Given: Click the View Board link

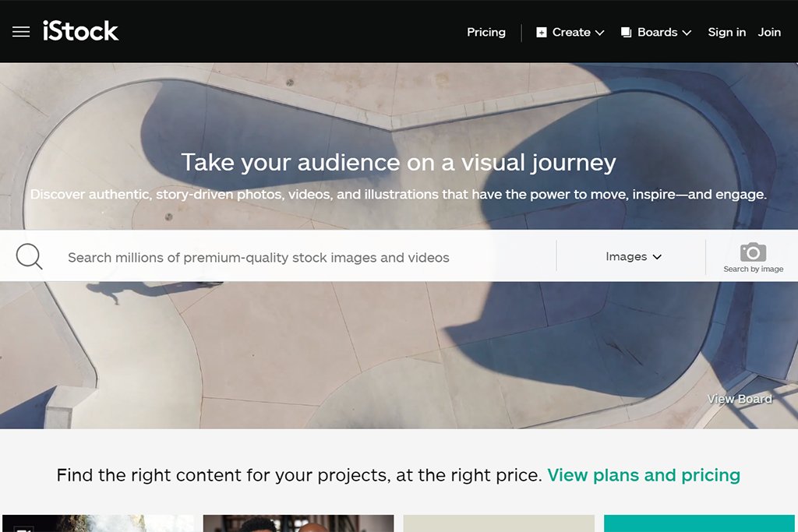Looking at the screenshot, I should (x=740, y=400).
